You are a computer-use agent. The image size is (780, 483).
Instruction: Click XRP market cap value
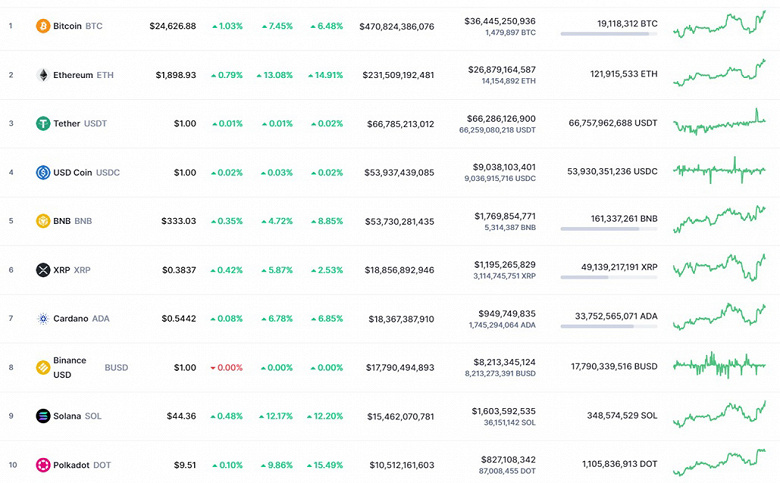(x=396, y=270)
